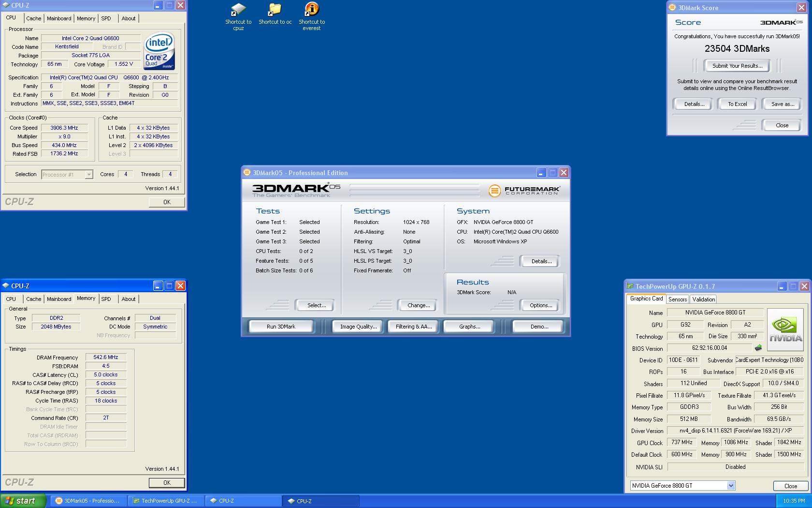Screen dimensions: 812x508
Task: Open Filtering & AA button
Action: pos(414,327)
